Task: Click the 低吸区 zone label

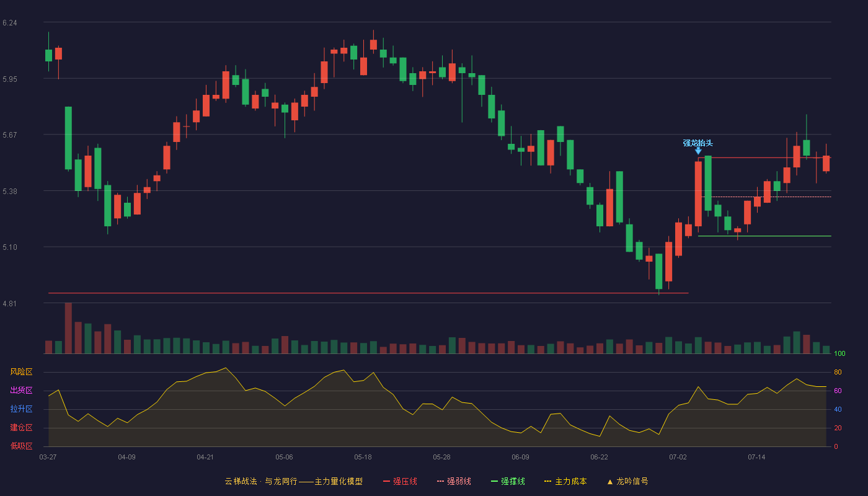Action: pyautogui.click(x=21, y=446)
